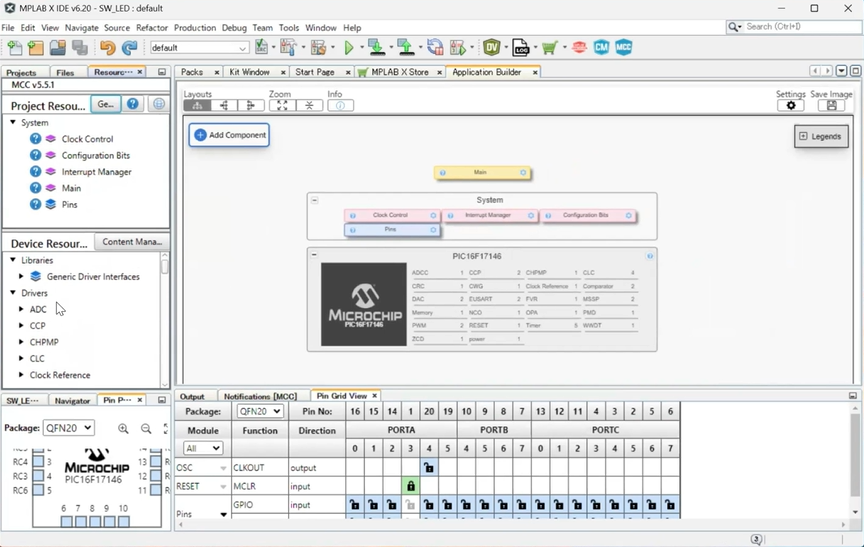The height and width of the screenshot is (547, 864).
Task: Click the Info icon in builder toolbar
Action: [x=340, y=105]
